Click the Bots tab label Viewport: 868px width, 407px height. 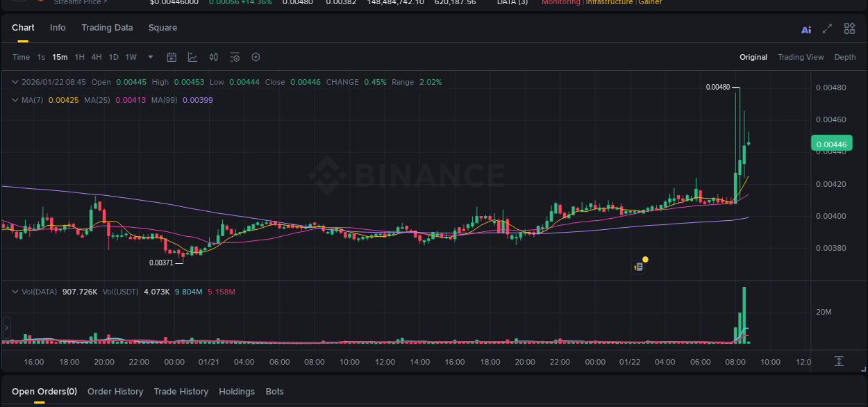(x=274, y=391)
